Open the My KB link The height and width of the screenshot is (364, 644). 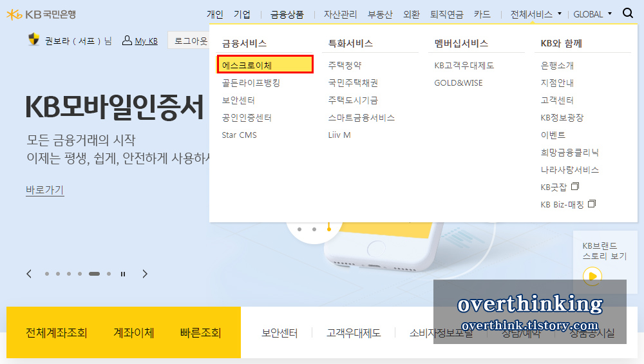coord(146,41)
